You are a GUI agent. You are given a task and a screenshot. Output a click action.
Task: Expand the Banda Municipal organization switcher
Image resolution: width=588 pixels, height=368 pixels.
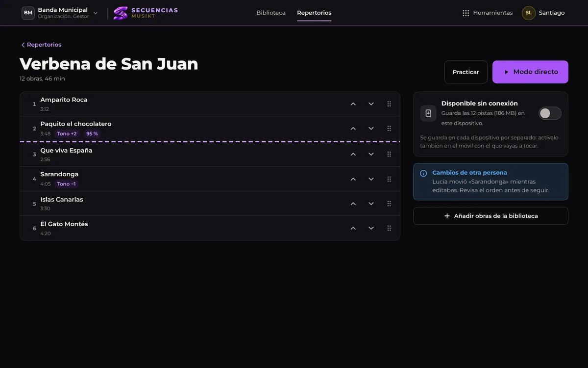pyautogui.click(x=60, y=13)
